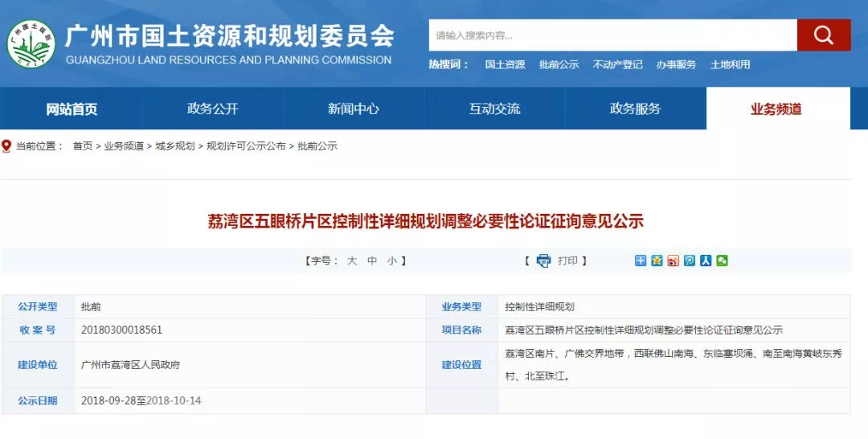
Task: Click the red location pin icon
Action: tap(6, 146)
